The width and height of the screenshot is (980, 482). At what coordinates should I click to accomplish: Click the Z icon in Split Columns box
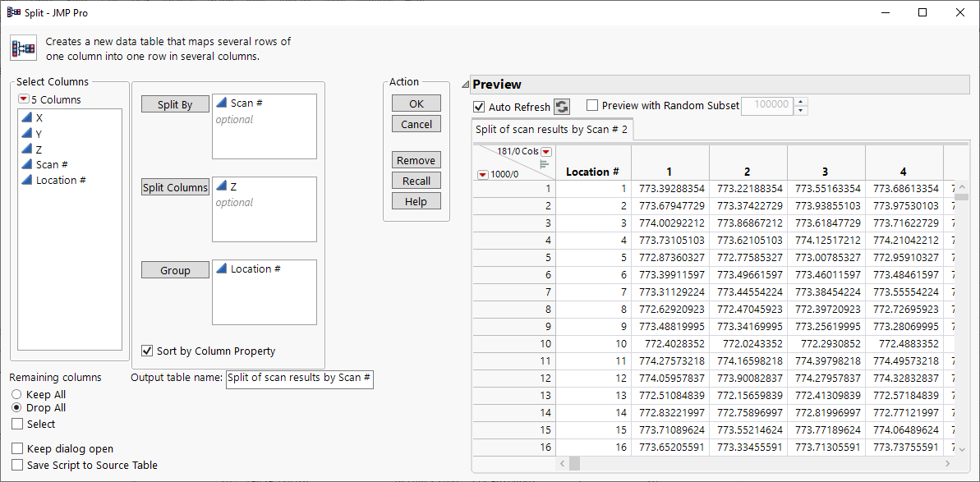click(222, 187)
